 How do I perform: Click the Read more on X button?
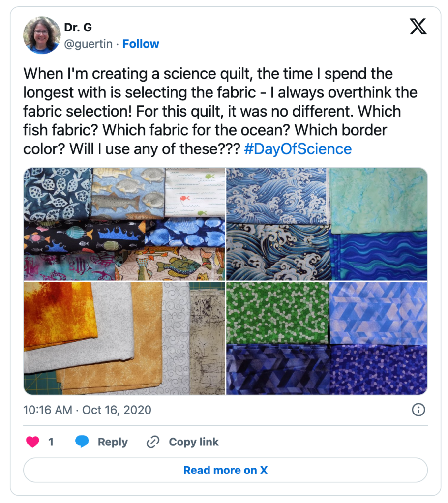click(225, 470)
